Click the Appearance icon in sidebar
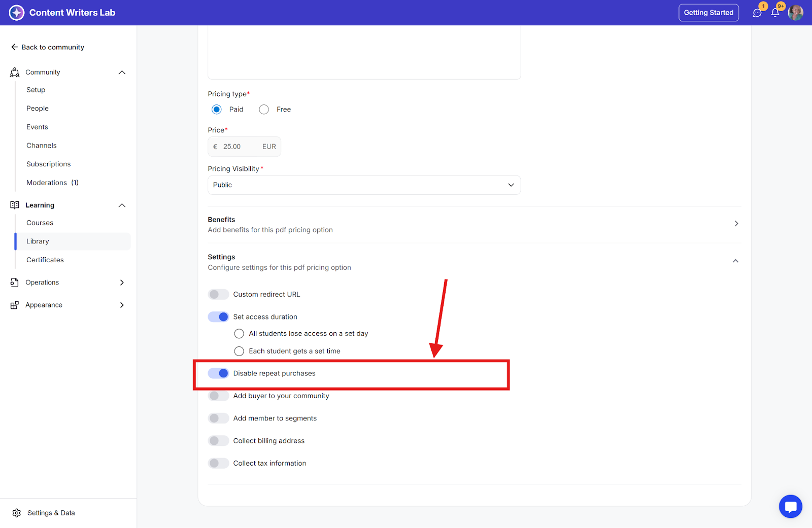The image size is (812, 528). [15, 305]
